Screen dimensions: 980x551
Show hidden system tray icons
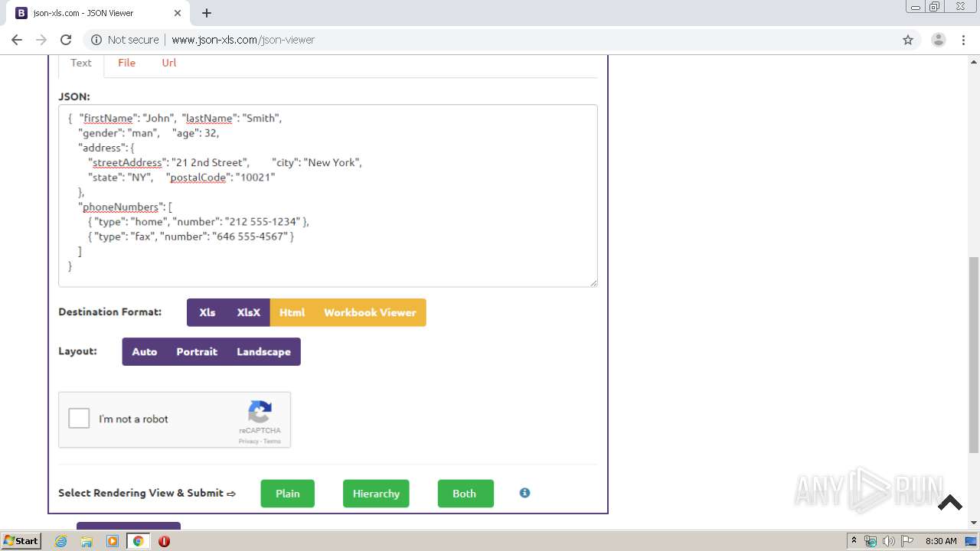pyautogui.click(x=854, y=541)
